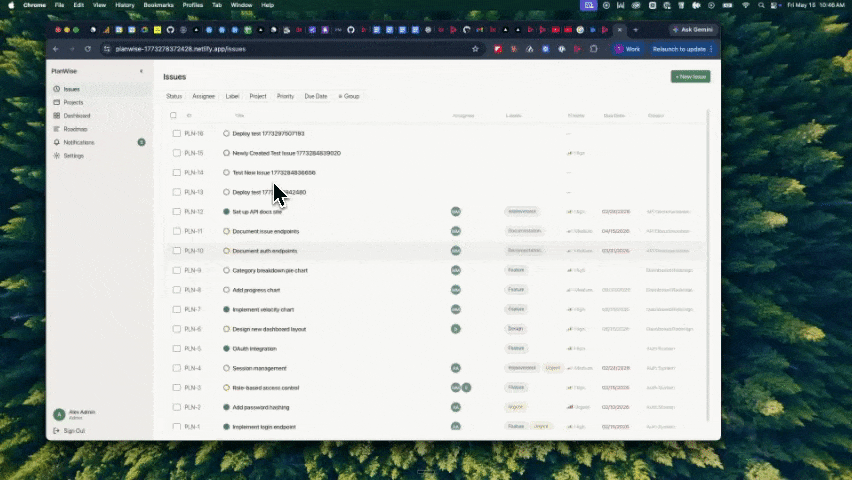Viewport: 852px width, 480px height.
Task: Click the issues list vertical scrollbar
Action: coord(707,265)
